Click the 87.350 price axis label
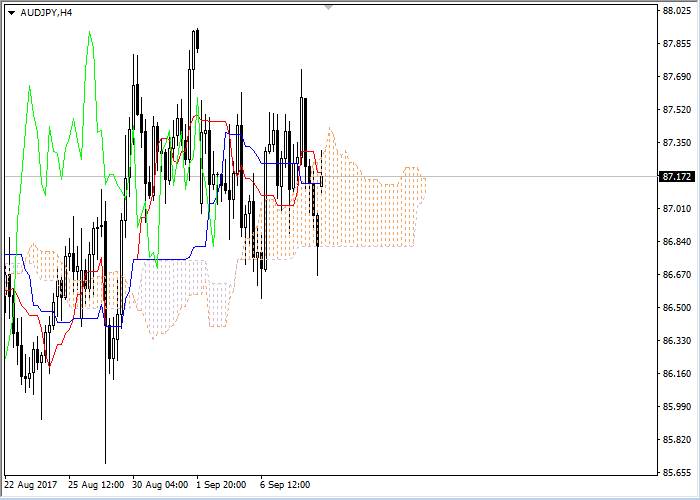The height and width of the screenshot is (500, 700). (x=677, y=143)
